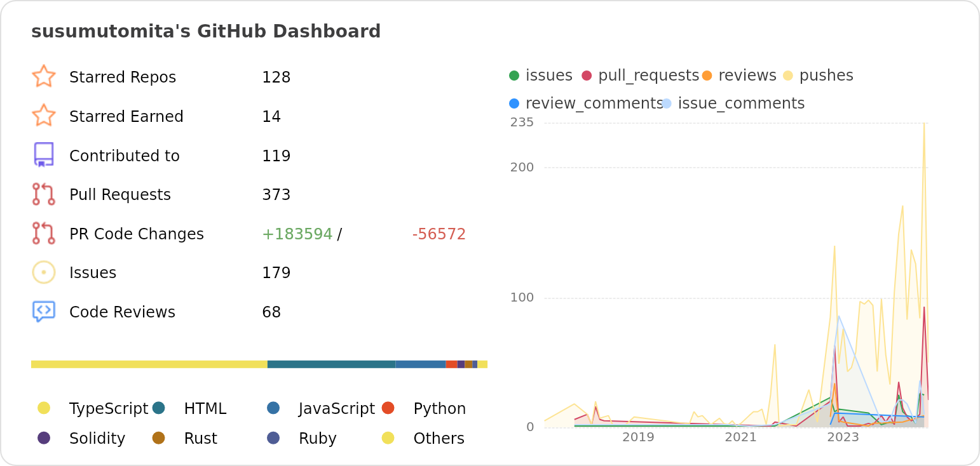
Task: Click the Starred Repos star icon
Action: pos(44,76)
